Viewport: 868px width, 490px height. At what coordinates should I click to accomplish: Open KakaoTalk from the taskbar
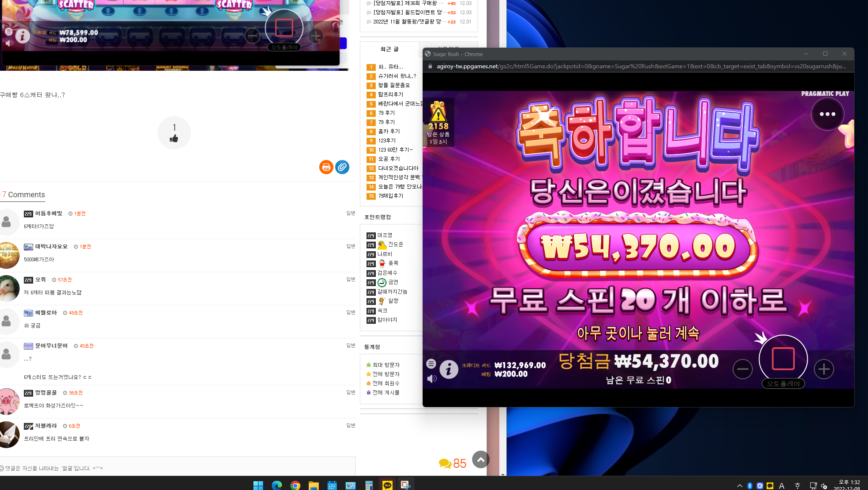pos(387,485)
